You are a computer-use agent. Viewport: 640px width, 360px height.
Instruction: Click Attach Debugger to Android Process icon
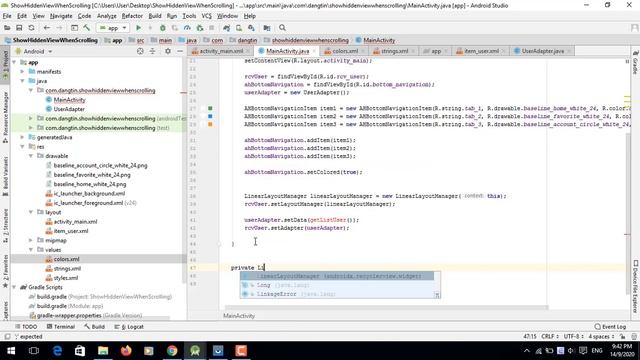200,28
